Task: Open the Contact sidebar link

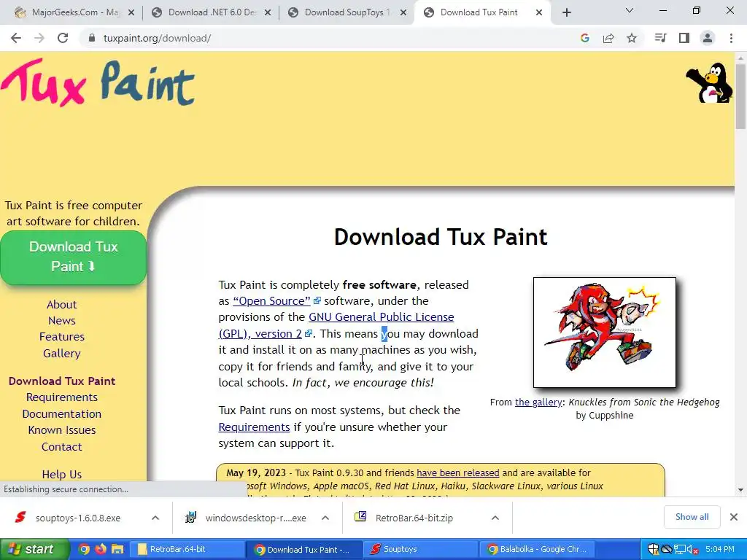Action: pos(61,447)
